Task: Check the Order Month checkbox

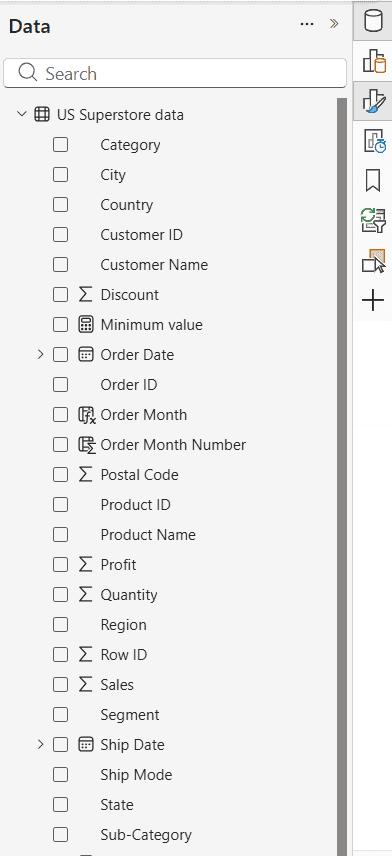Action: point(61,415)
